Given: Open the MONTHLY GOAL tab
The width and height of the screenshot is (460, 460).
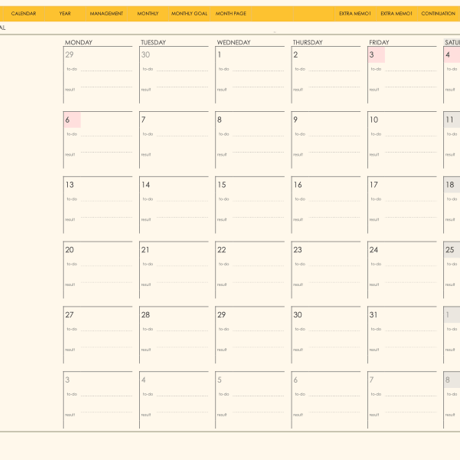Looking at the screenshot, I should [189, 14].
